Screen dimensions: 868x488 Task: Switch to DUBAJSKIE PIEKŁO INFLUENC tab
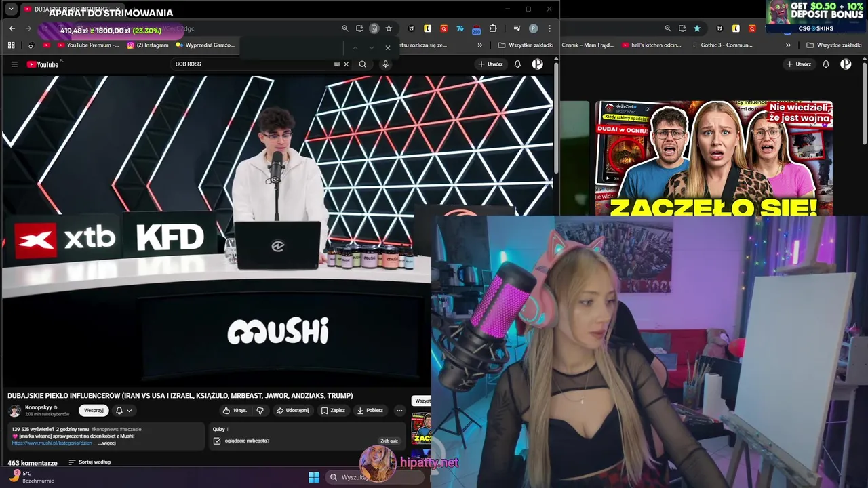pyautogui.click(x=71, y=9)
